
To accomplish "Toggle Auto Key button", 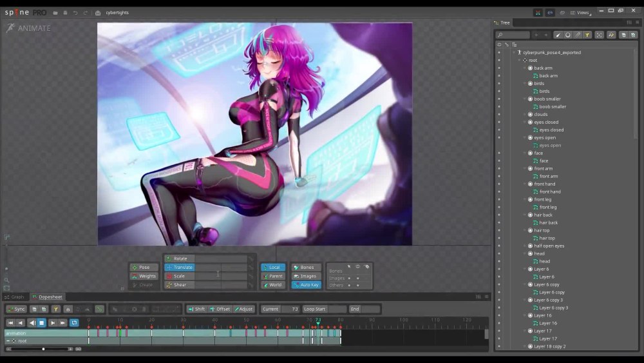I will click(x=307, y=285).
